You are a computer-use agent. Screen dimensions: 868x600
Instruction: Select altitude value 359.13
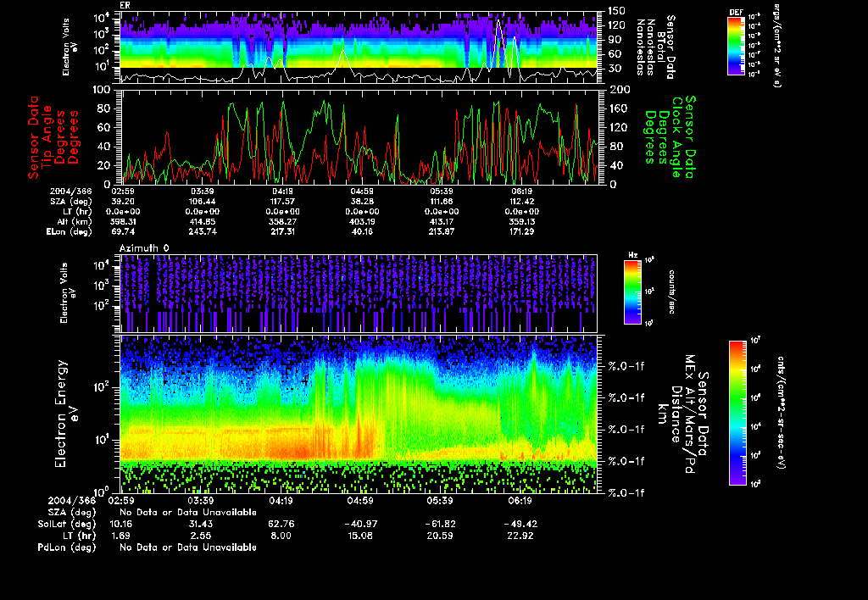coord(521,221)
